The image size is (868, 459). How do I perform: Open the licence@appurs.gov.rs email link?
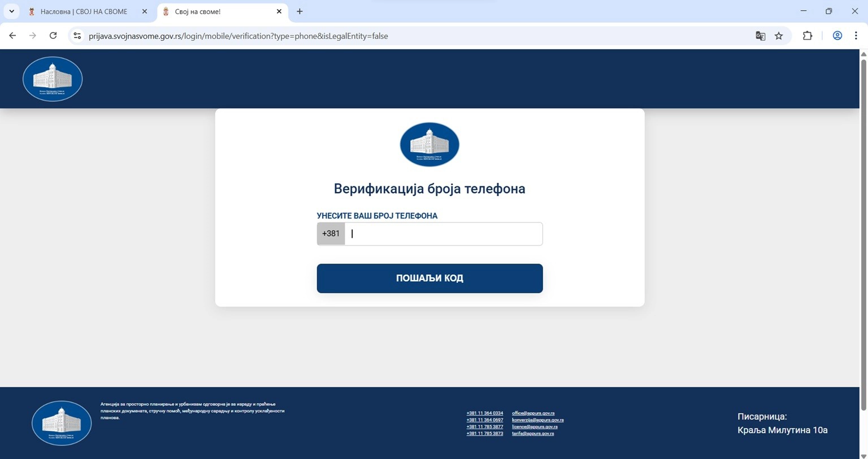535,427
